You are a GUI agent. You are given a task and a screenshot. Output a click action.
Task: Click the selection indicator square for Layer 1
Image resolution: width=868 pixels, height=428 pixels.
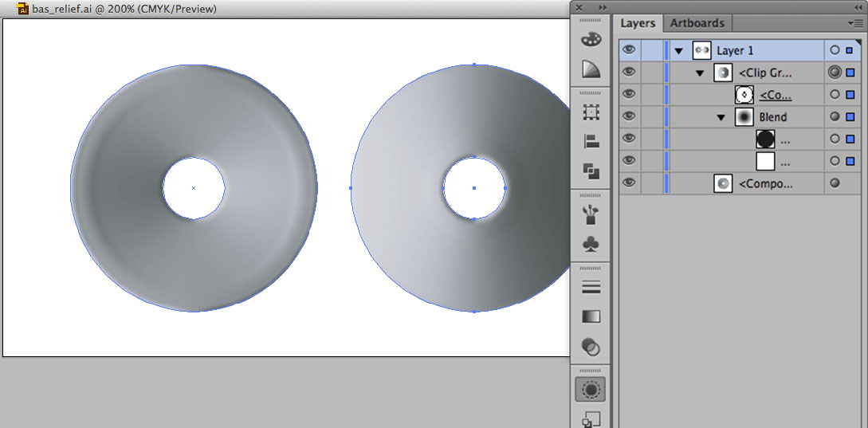(850, 50)
